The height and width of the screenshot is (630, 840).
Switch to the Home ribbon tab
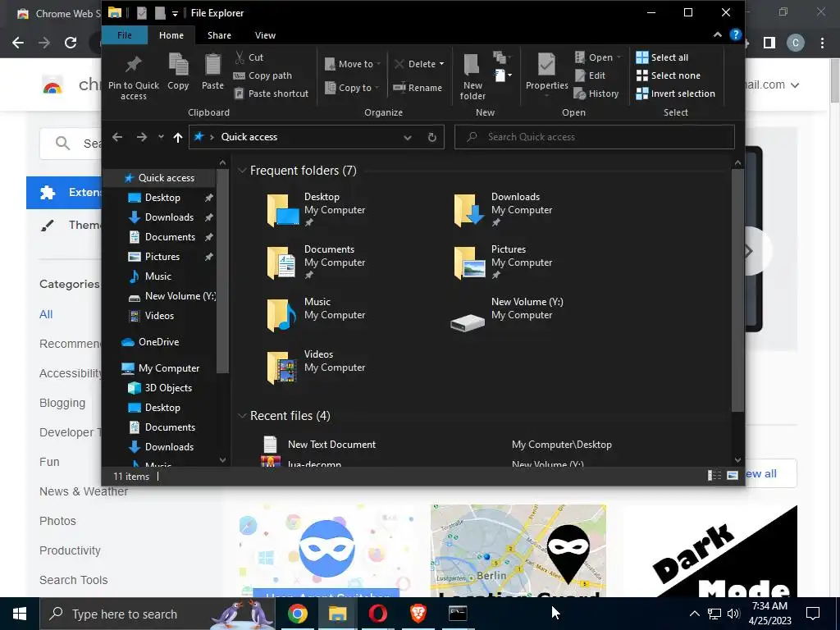pos(171,35)
